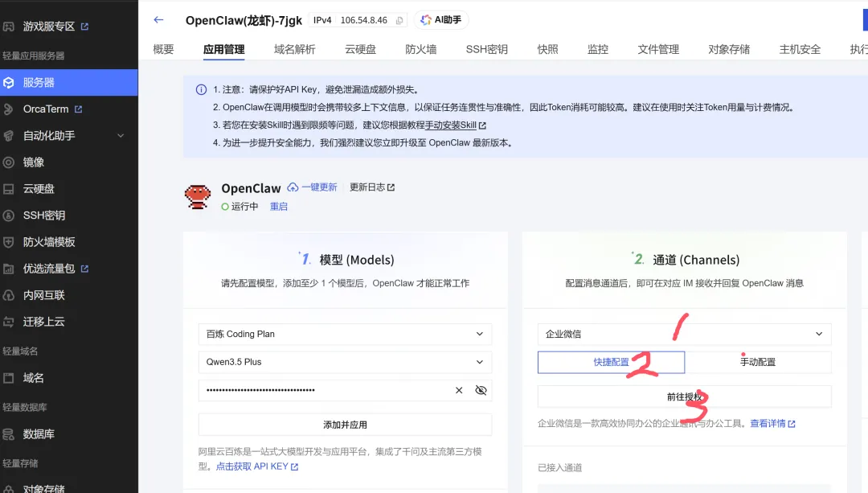Screen dimensions: 868x493
Task: Switch to the 主机安全 tab
Action: click(x=800, y=49)
